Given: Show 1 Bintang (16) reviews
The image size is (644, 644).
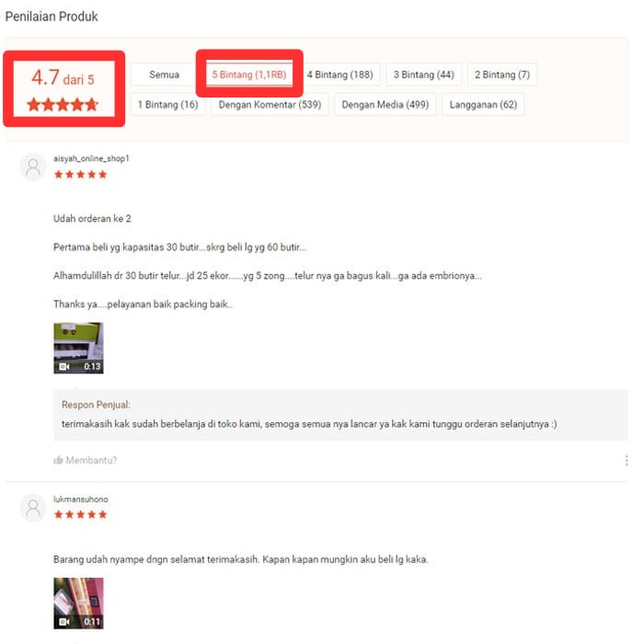Looking at the screenshot, I should pyautogui.click(x=168, y=105).
